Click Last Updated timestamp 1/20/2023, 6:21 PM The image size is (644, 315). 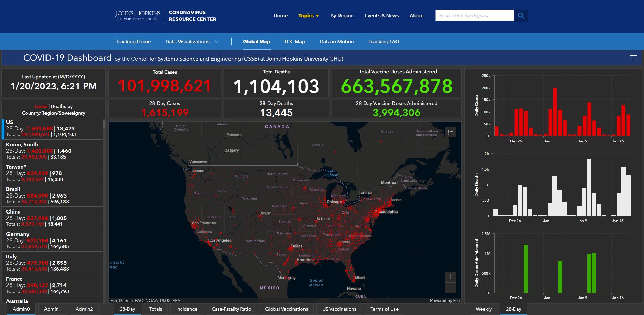click(x=54, y=86)
